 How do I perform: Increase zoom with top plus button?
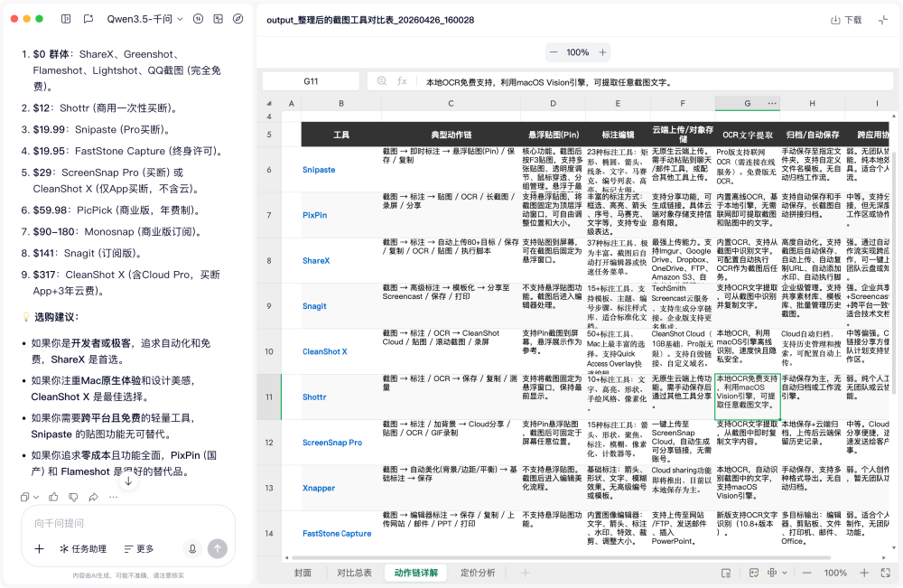(x=602, y=52)
